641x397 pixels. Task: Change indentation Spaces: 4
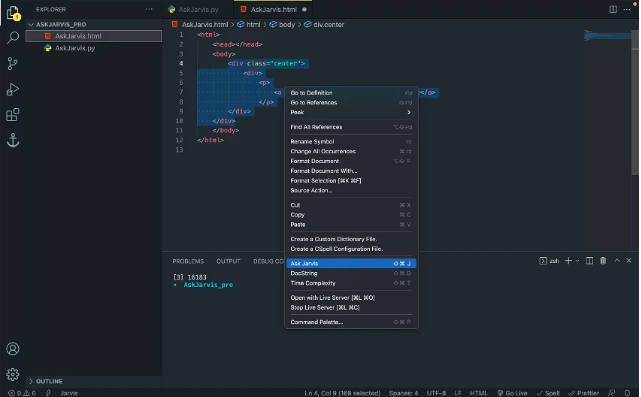403,393
